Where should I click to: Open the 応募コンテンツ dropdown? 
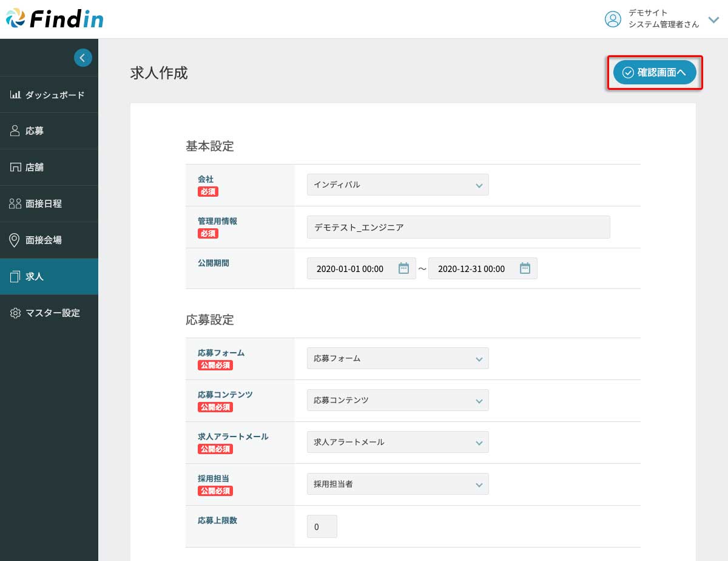397,401
